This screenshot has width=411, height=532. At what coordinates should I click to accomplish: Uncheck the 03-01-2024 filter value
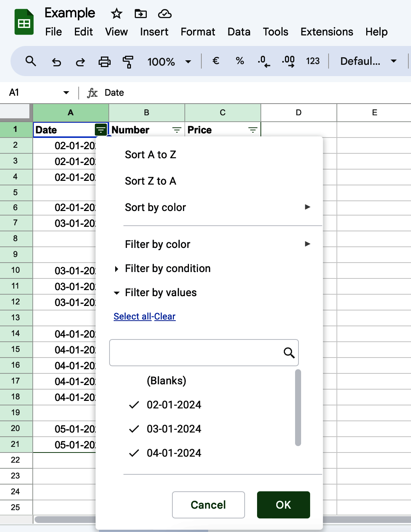(x=134, y=429)
